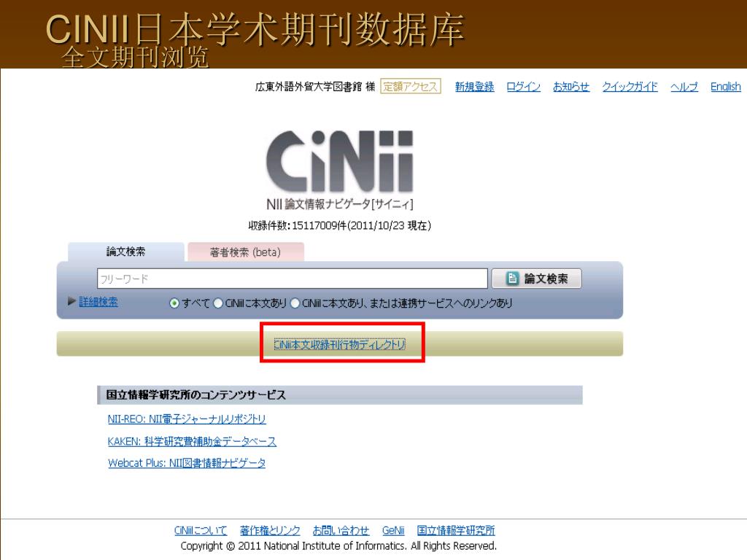This screenshot has width=747, height=560.
Task: Click the 収録件数 record count text
Action: click(340, 226)
